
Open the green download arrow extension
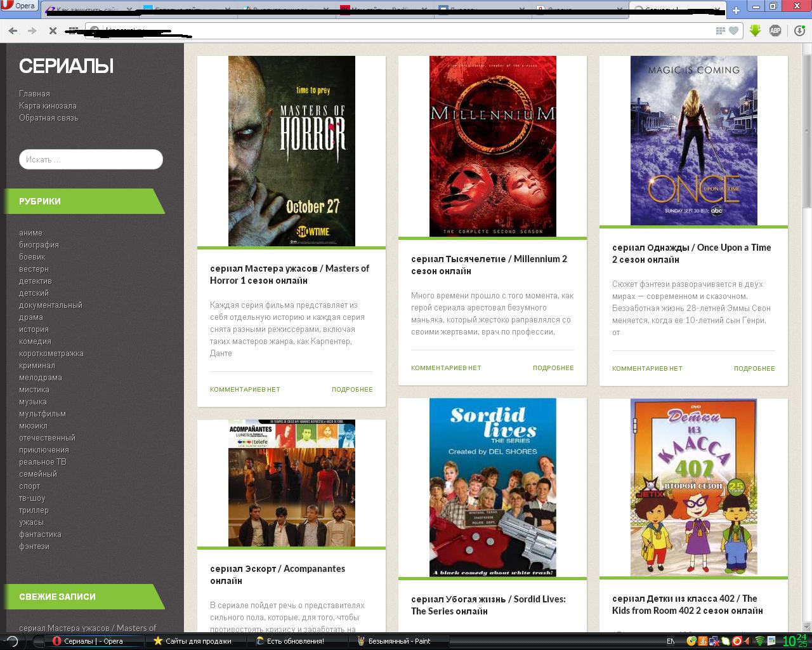click(x=755, y=30)
